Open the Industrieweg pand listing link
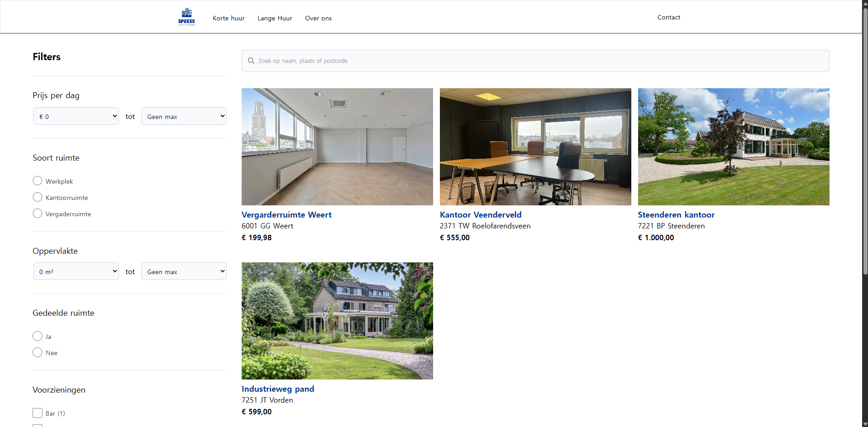The height and width of the screenshot is (427, 868). (277, 389)
